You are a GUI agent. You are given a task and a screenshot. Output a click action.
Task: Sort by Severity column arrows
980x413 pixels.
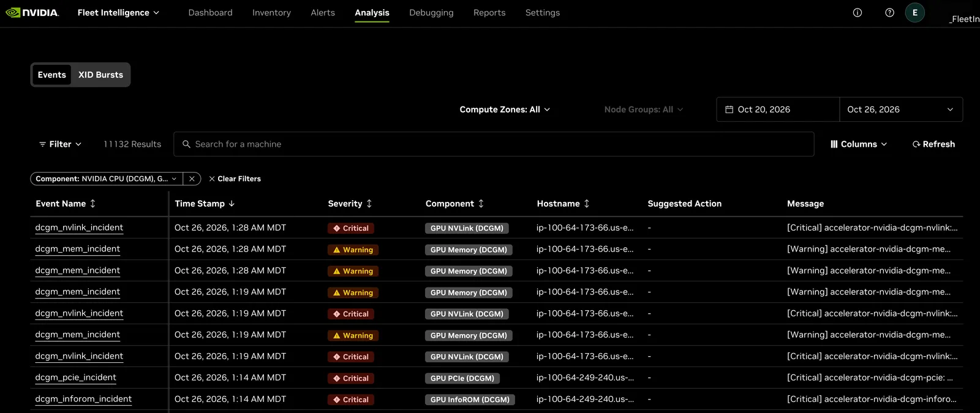pyautogui.click(x=369, y=204)
